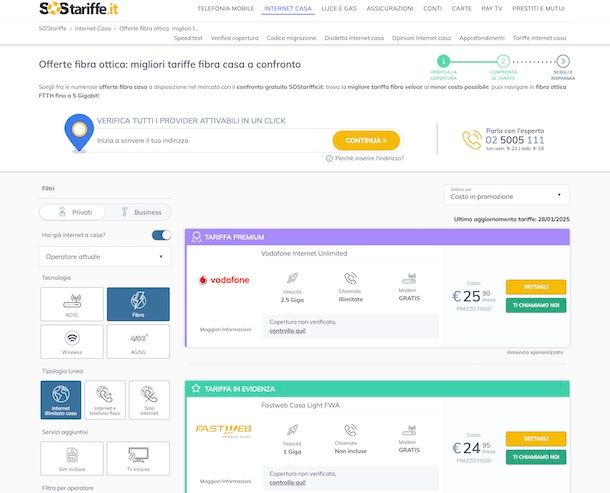Select the Fibra technology tile

(138, 304)
